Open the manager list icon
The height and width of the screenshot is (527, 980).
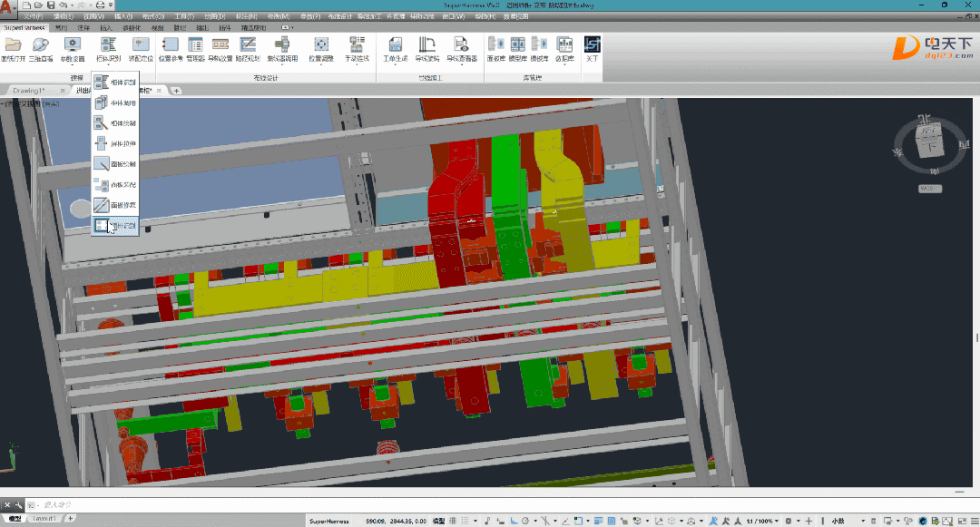pos(195,45)
